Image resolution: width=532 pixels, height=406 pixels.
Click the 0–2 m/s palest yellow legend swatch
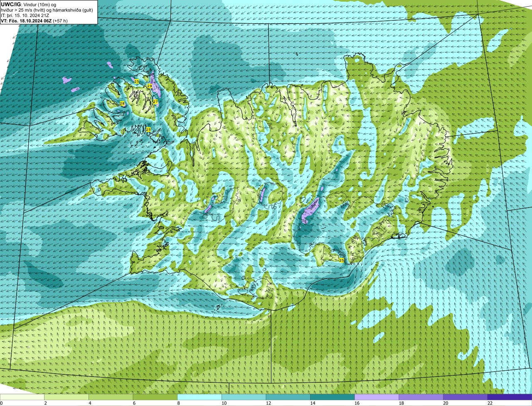click(x=22, y=397)
